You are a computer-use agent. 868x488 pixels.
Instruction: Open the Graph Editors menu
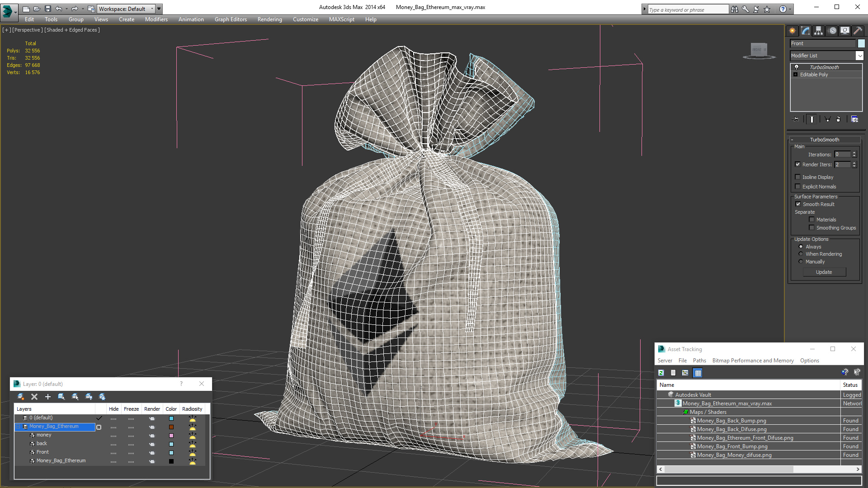point(231,19)
